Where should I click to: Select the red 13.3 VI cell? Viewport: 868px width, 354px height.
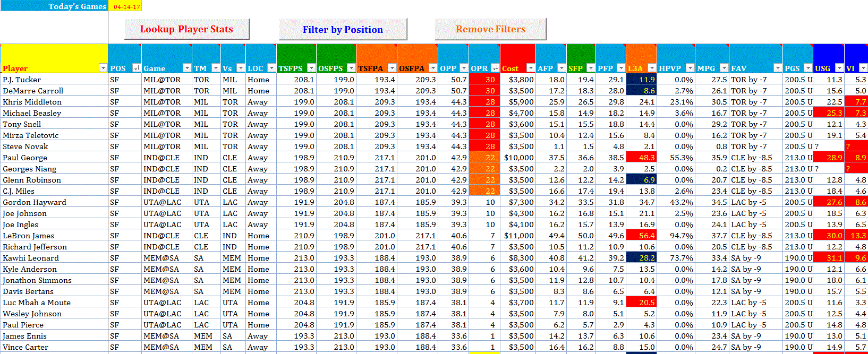coord(856,236)
